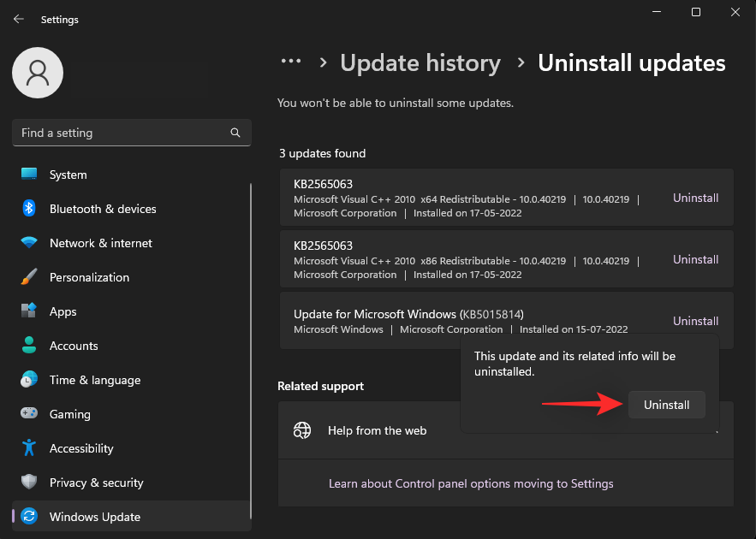Open Privacy & security settings

94,483
